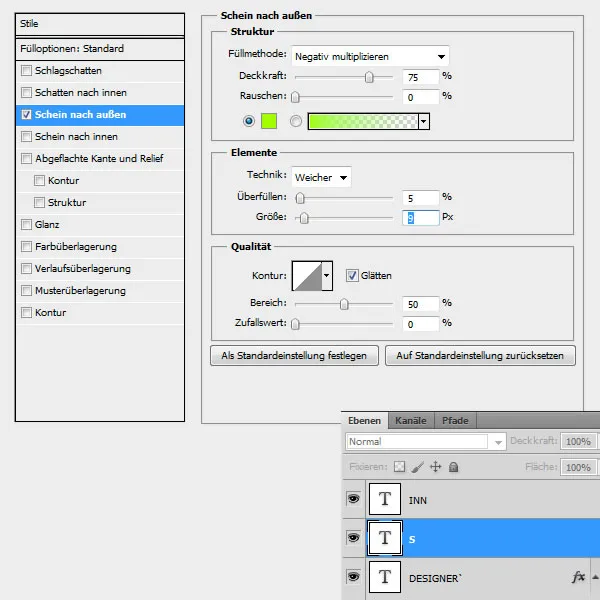600x600 pixels.
Task: Click Als Standardeinstellung festlegen button
Action: click(294, 355)
